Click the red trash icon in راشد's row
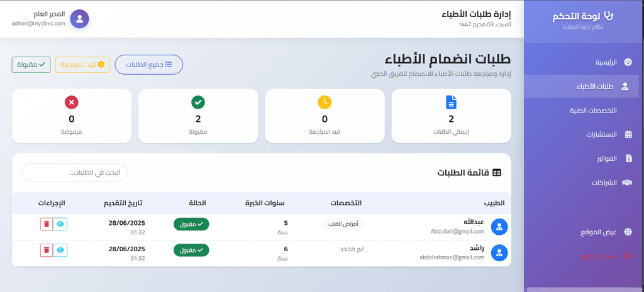The height and width of the screenshot is (292, 644). click(x=47, y=250)
